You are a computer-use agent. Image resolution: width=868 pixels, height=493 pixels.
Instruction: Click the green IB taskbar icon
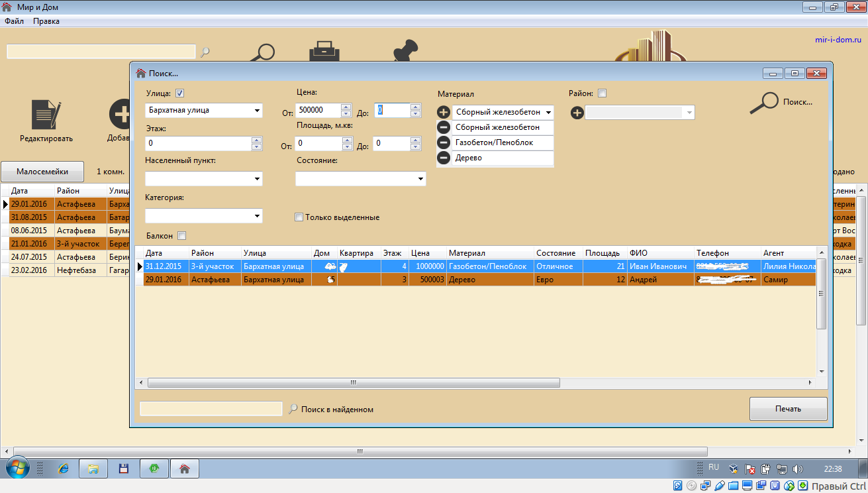[x=154, y=468]
